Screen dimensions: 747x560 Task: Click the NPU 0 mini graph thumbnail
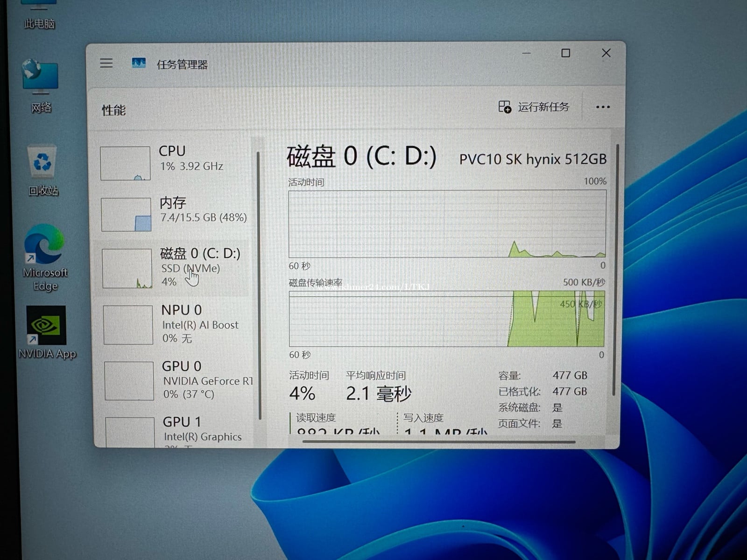[x=128, y=325]
